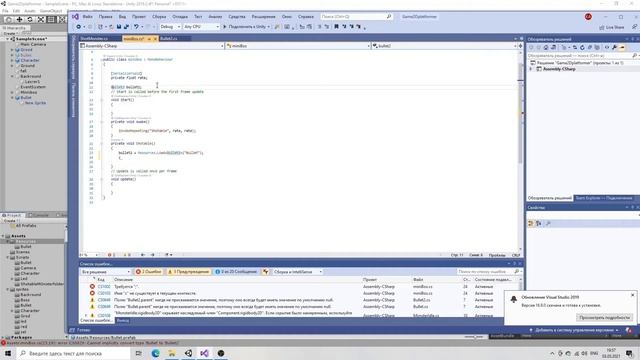Open the bullet2 member navigation dropdown
This screenshot has width=640, height=360.
tap(444, 46)
